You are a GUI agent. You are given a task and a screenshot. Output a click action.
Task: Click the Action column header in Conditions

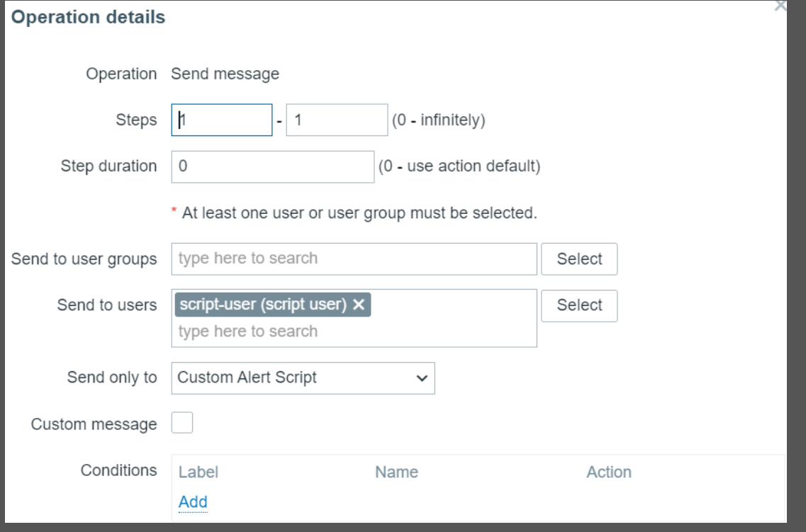click(608, 472)
